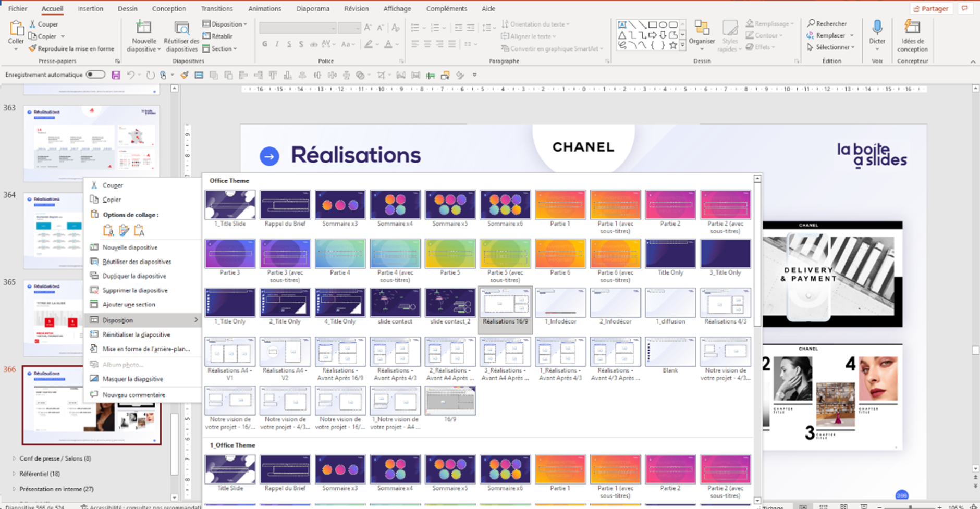Toggle italic formatting

click(277, 44)
